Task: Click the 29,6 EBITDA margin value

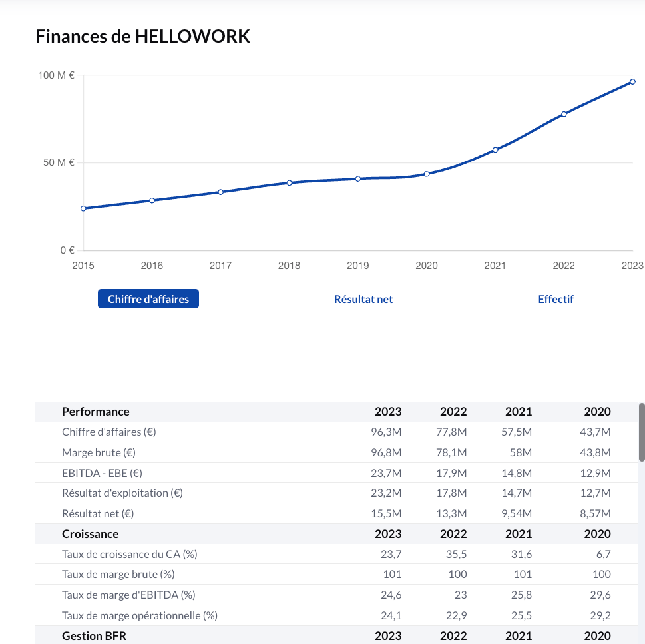Action: pos(600,595)
